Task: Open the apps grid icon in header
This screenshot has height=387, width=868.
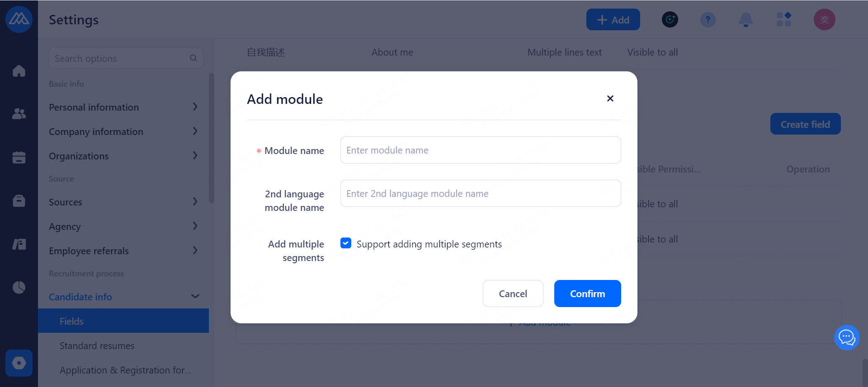Action: tap(783, 19)
